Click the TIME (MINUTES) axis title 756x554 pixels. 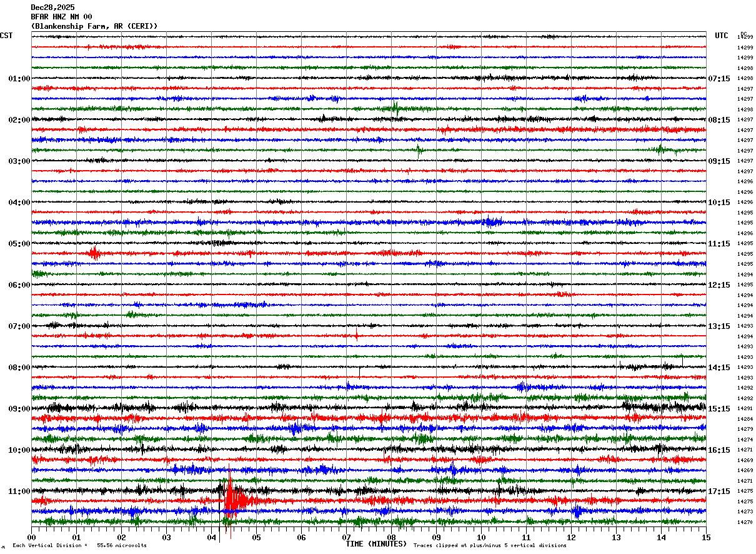(x=376, y=544)
